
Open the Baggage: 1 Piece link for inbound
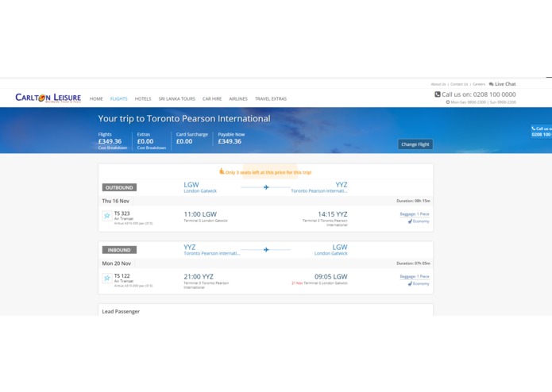tap(415, 276)
